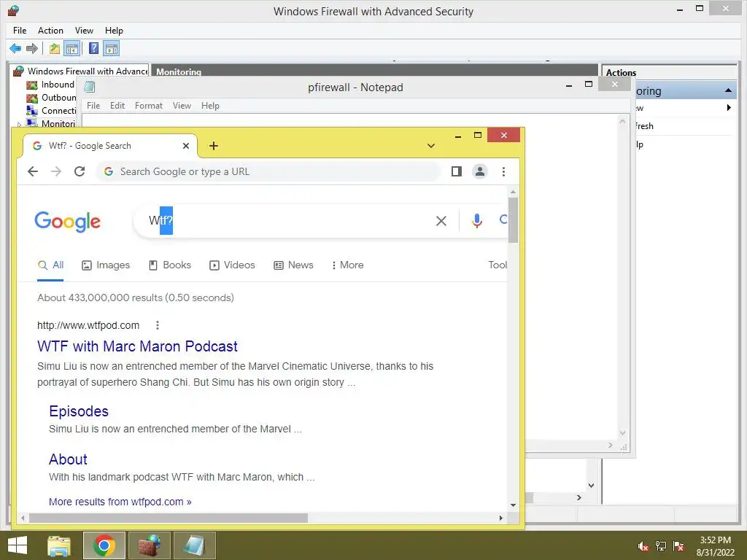
Task: Click the Back arrow in Firewall toolbar
Action: [15, 48]
